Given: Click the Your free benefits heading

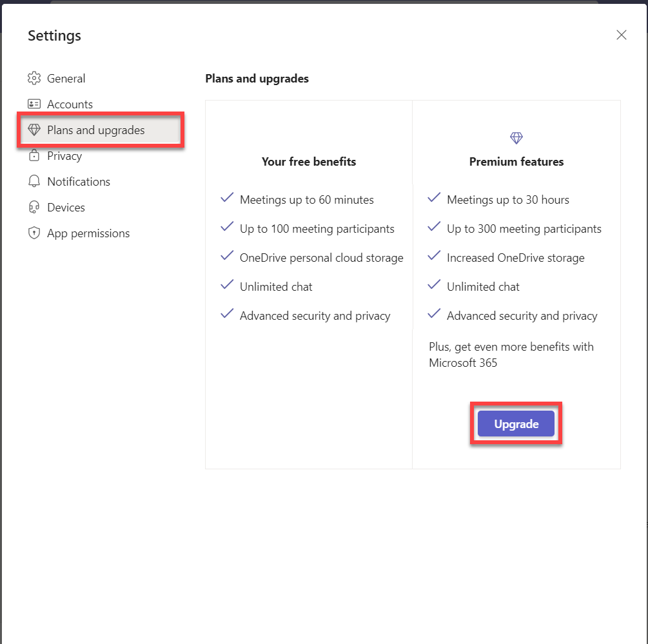Looking at the screenshot, I should [x=309, y=162].
